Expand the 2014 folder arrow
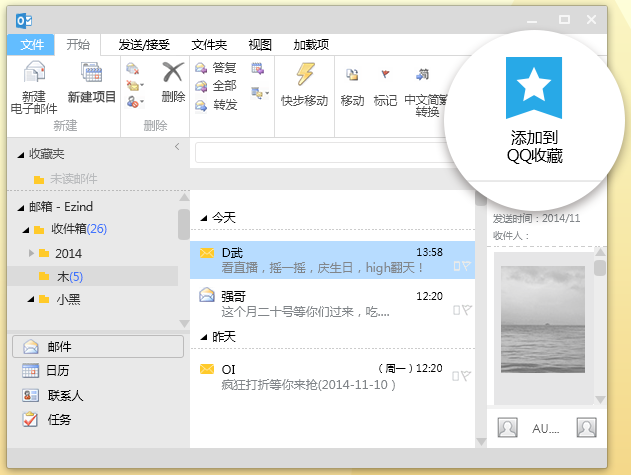Screen dimensions: 631x475 (31, 253)
